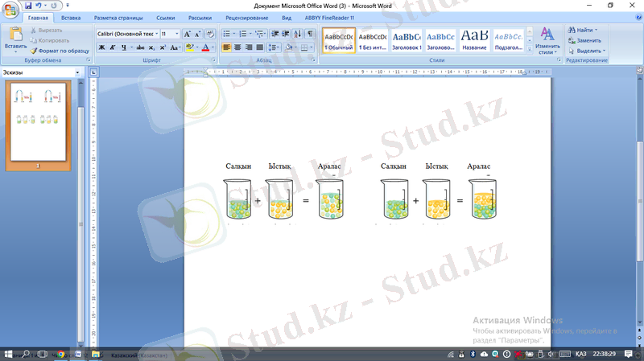Click the Изменить стили button
This screenshot has width=644, height=361.
coord(547,40)
